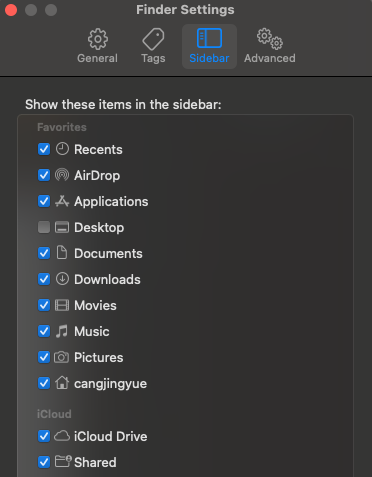Click the AirDrop radar icon

[62, 175]
